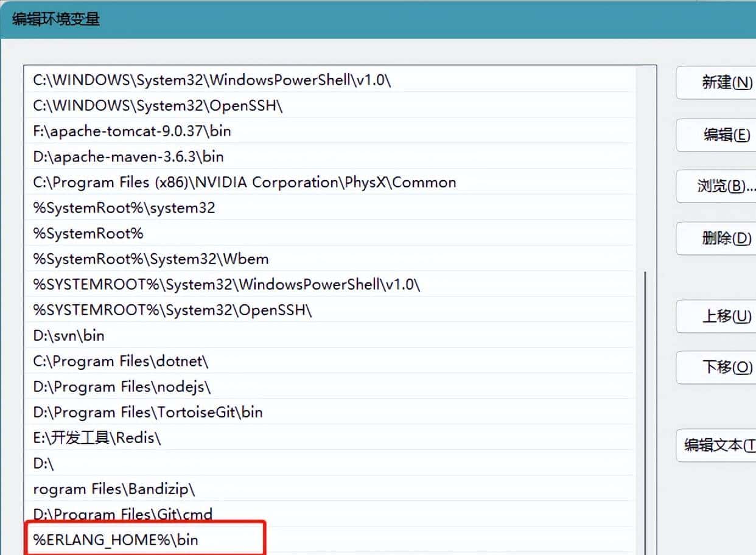Screen dimensions: 756x555
Task: Click the %SystemRoot%\System32\Wbem entry
Action: (x=151, y=259)
